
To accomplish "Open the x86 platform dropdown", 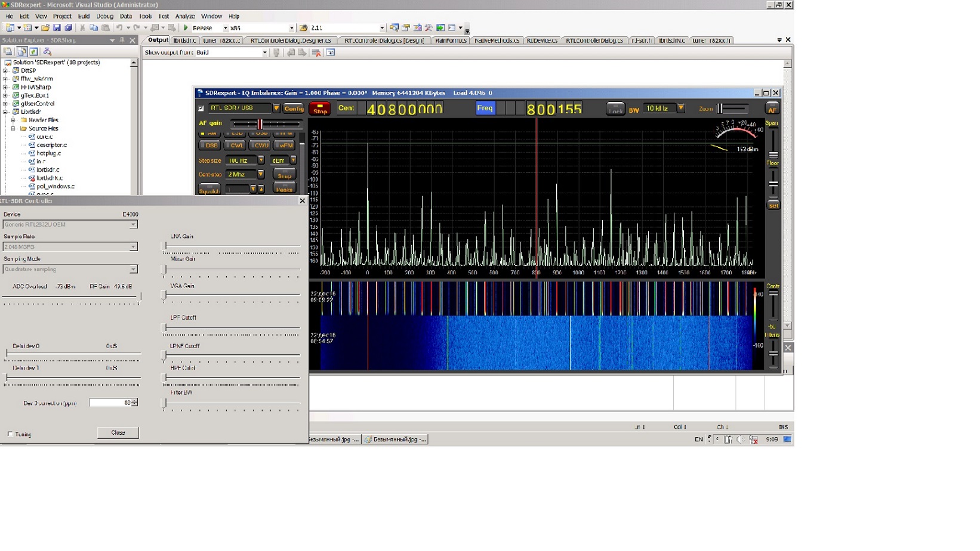I will tap(291, 28).
